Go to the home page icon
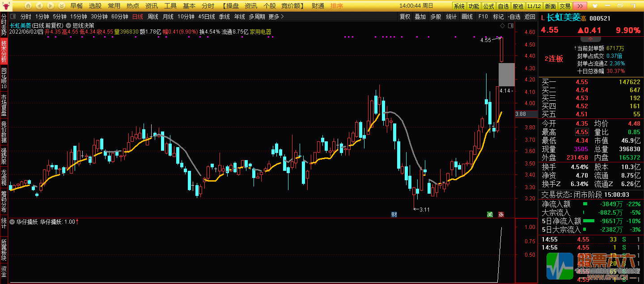This screenshot has width=644, height=284. (28, 6)
